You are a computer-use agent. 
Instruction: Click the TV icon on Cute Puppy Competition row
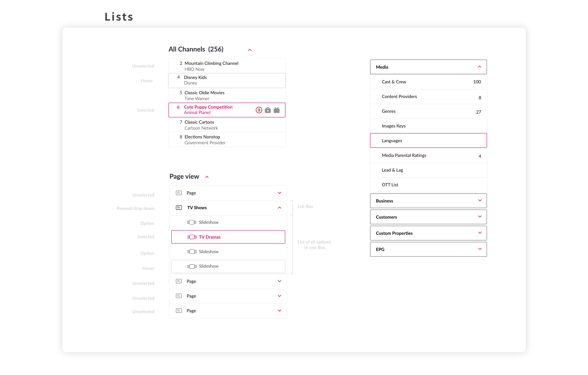tap(276, 110)
